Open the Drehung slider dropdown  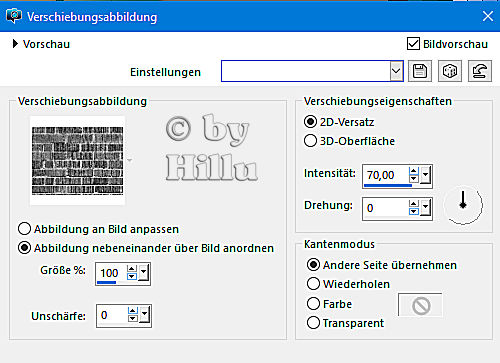pos(425,208)
